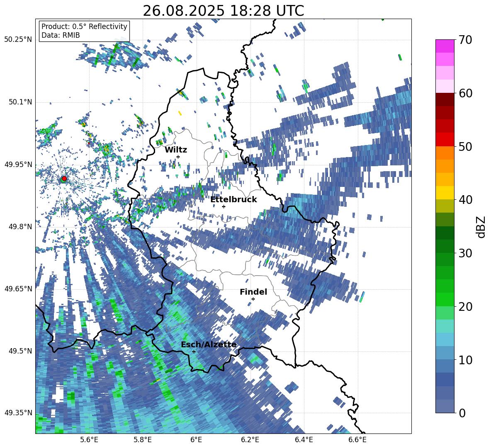Click the Findel station cross marker
The image size is (491, 448).
coord(253,299)
